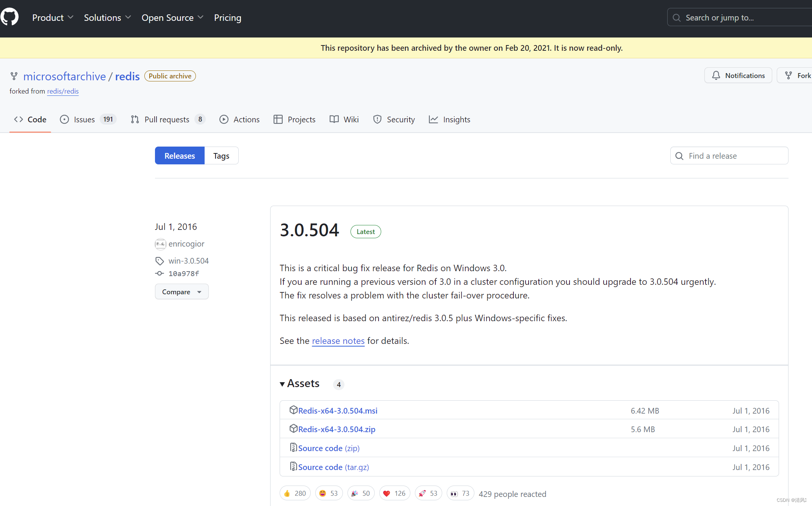Collapse the Assets section
This screenshot has height=506, width=812.
300,384
